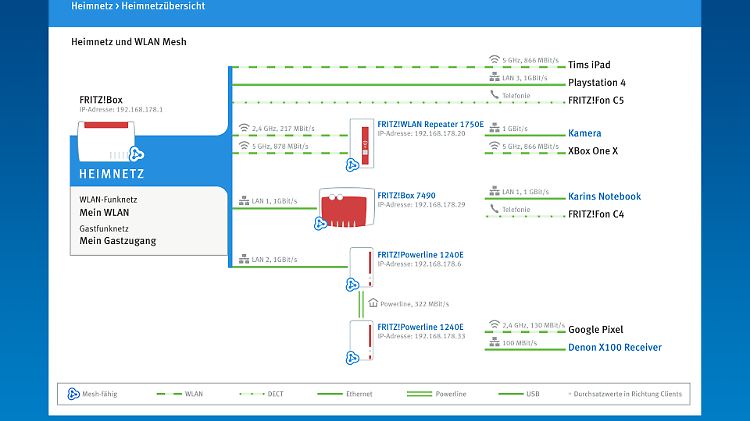Viewport: 750px width, 421px height.
Task: Click mesh icon on lower Powerline 1240E
Action: pos(353,358)
